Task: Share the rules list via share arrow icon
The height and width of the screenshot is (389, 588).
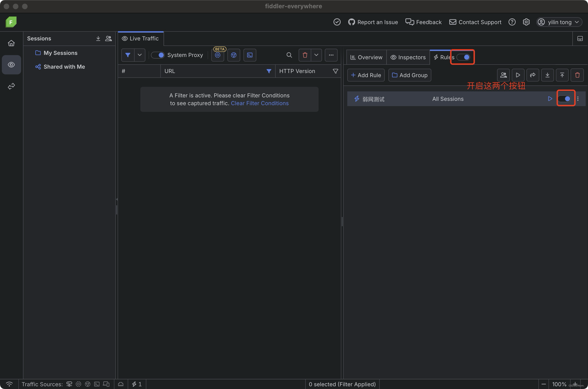Action: pos(532,75)
